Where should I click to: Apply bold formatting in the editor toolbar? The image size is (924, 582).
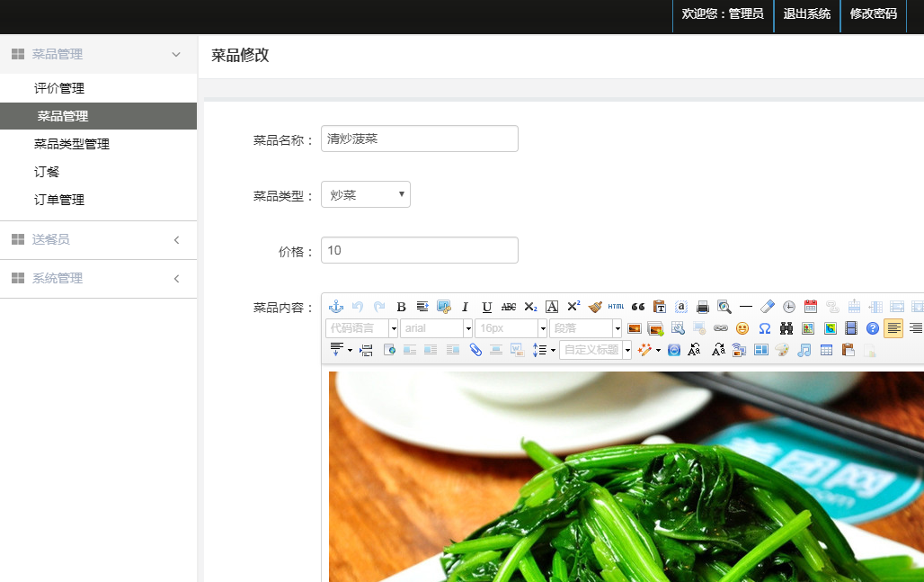coord(401,307)
